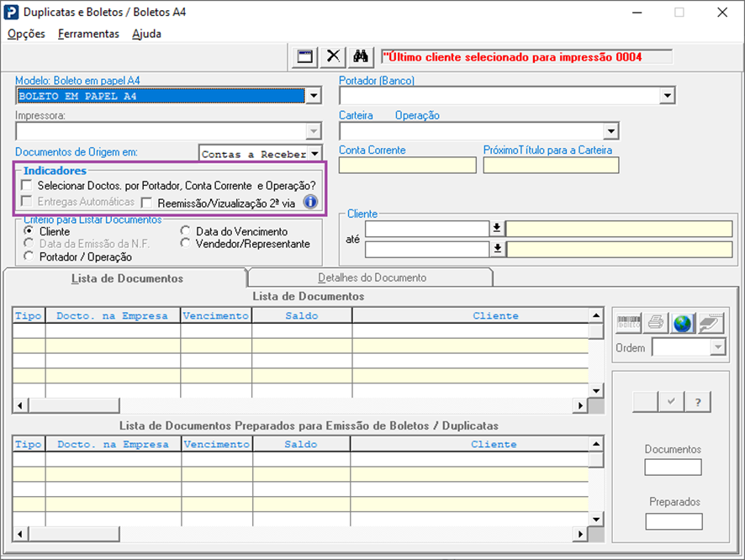Screen dimensions: 745x560
Task: Select the Cliente radio option
Action: pos(29,231)
